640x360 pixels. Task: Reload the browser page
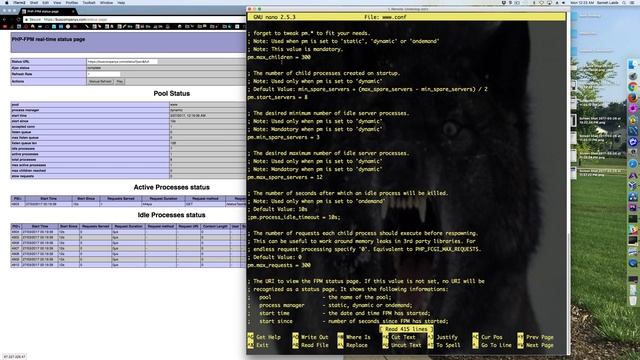(18, 19)
